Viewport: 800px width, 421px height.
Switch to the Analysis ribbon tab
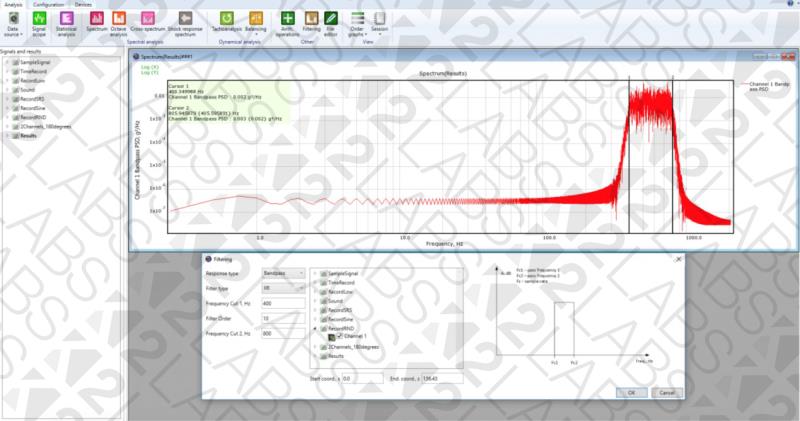[13, 5]
